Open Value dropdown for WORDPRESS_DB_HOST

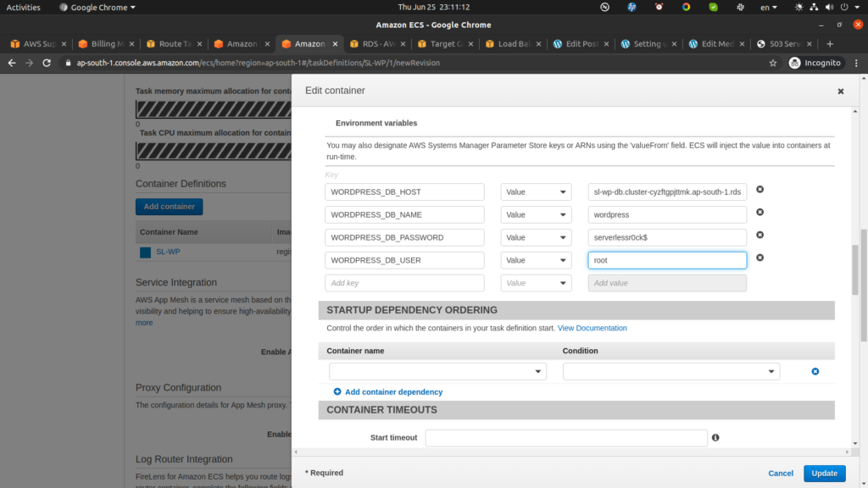tap(536, 192)
